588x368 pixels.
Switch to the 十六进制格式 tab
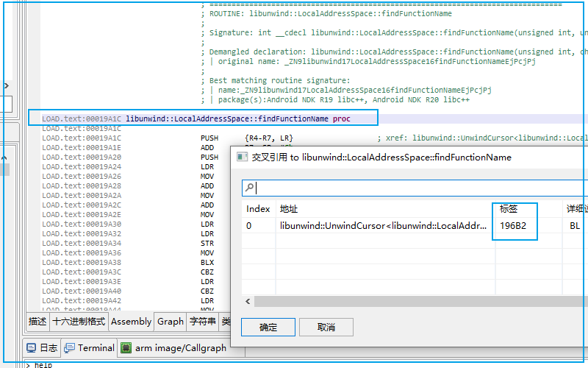79,322
